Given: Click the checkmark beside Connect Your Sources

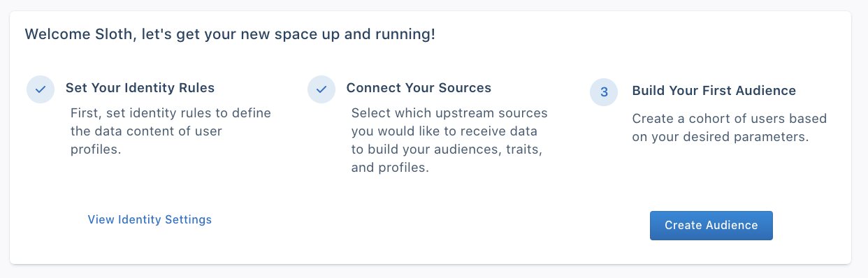Looking at the screenshot, I should pos(321,89).
